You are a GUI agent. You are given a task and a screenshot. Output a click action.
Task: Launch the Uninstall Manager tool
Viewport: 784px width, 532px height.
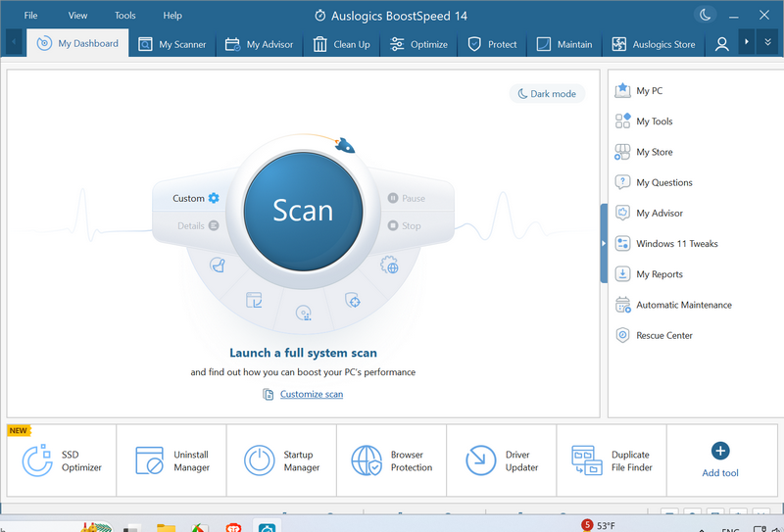171,460
